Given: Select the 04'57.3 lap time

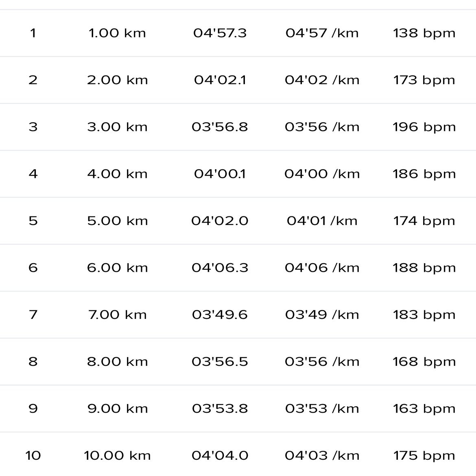Looking at the screenshot, I should [x=220, y=33].
